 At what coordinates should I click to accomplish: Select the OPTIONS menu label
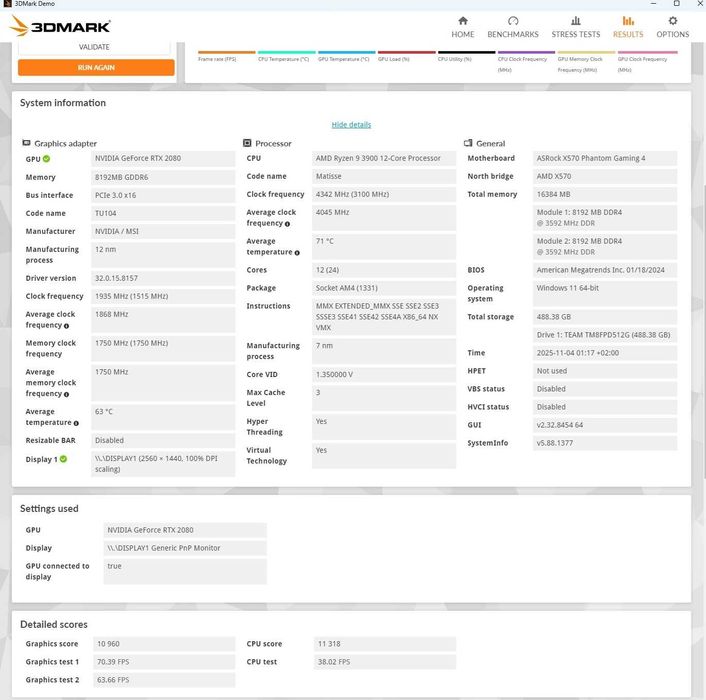coord(672,34)
